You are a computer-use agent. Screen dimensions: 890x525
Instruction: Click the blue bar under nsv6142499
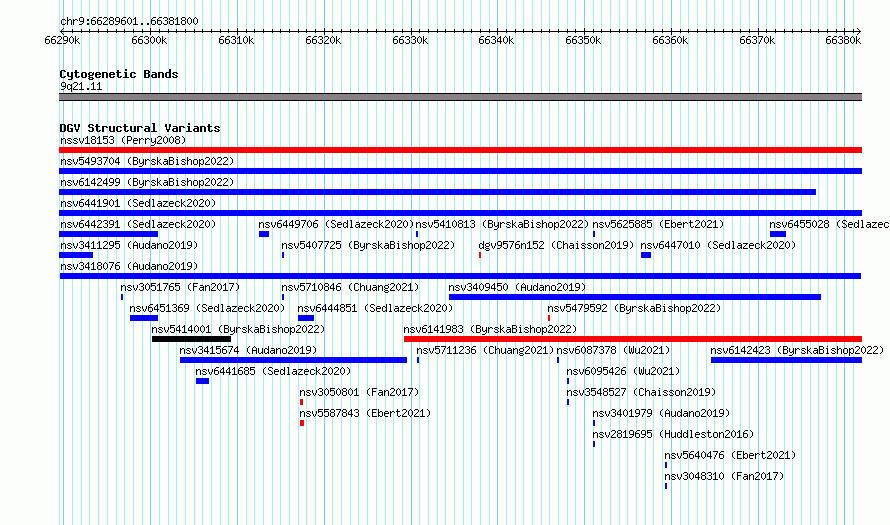438,192
